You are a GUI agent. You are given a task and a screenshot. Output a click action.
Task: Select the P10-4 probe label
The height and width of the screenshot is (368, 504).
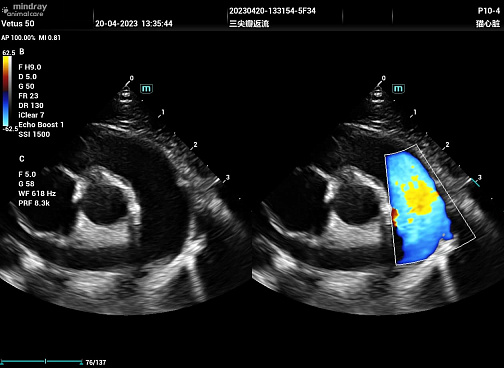489,11
